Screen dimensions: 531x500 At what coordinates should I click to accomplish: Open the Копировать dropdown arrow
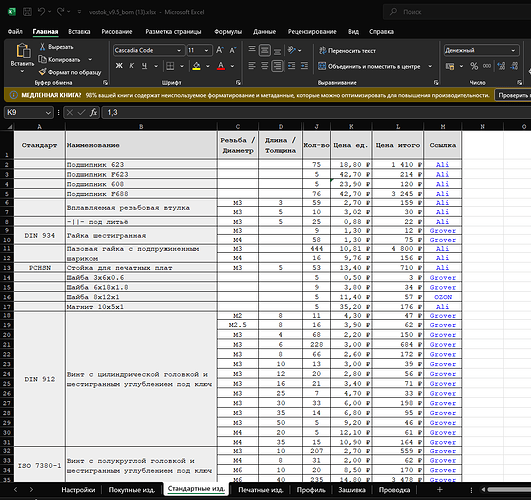click(x=90, y=59)
